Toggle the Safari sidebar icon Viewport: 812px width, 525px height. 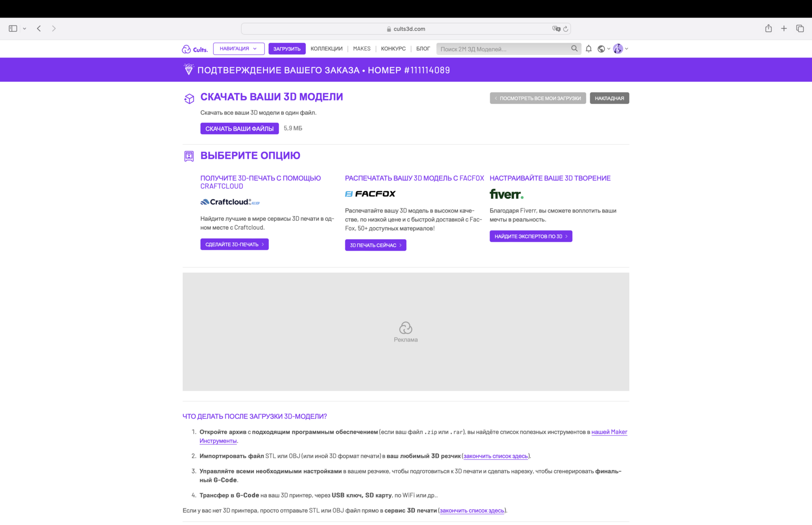(x=13, y=28)
